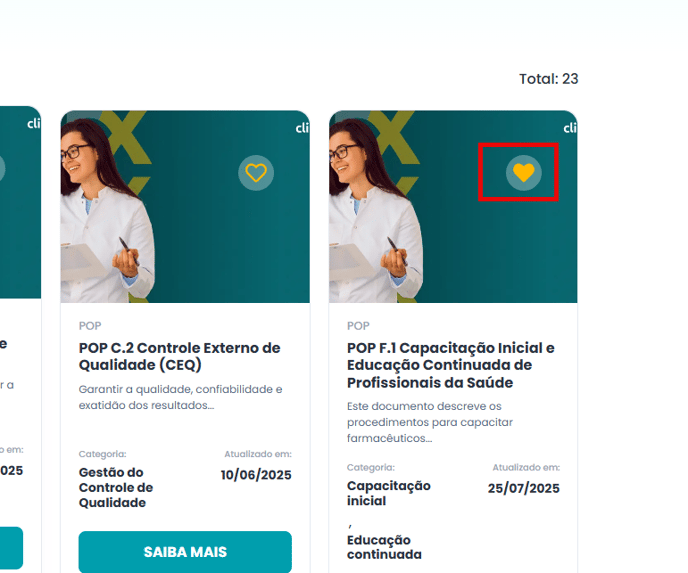Open the POP F.1 card cover image
688x573 pixels.
453,207
